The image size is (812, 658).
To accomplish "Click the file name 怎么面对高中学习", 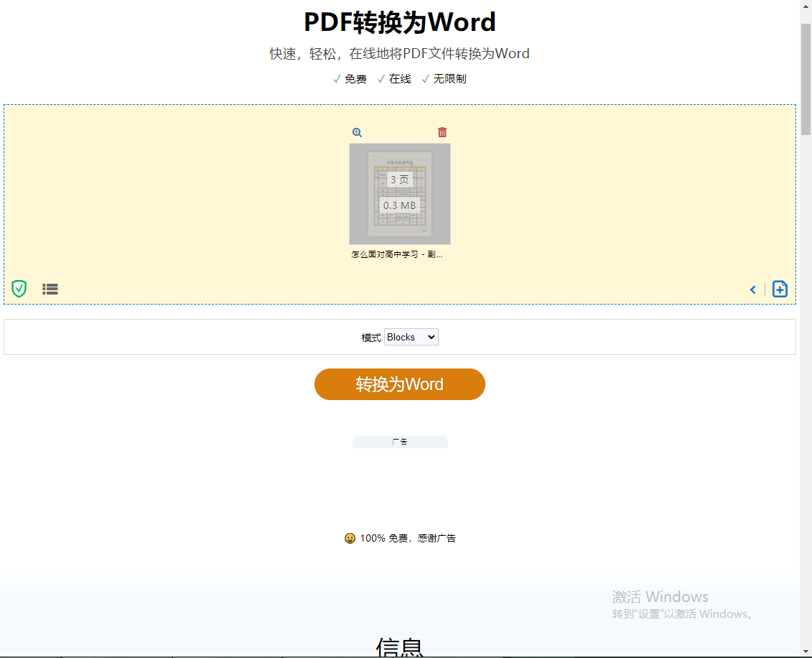I will (397, 254).
